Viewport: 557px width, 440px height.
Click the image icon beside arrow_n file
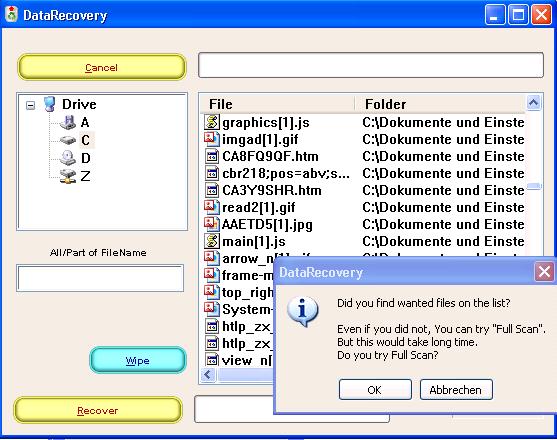[212, 258]
